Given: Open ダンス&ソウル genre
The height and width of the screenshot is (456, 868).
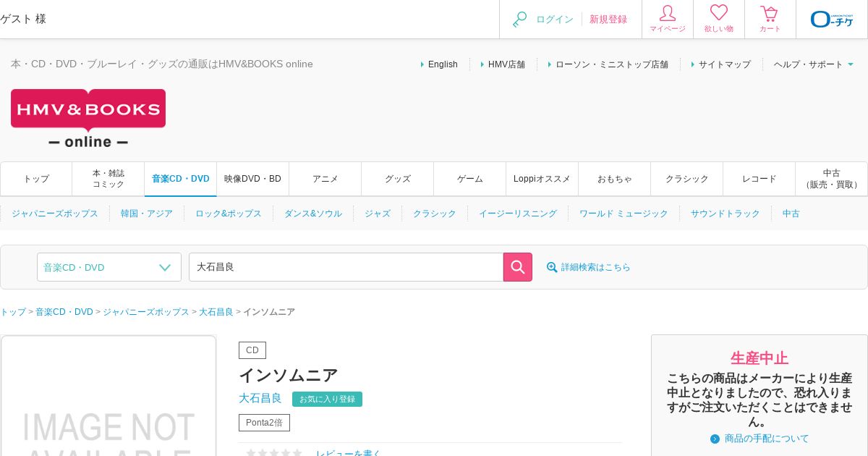Looking at the screenshot, I should tap(313, 214).
